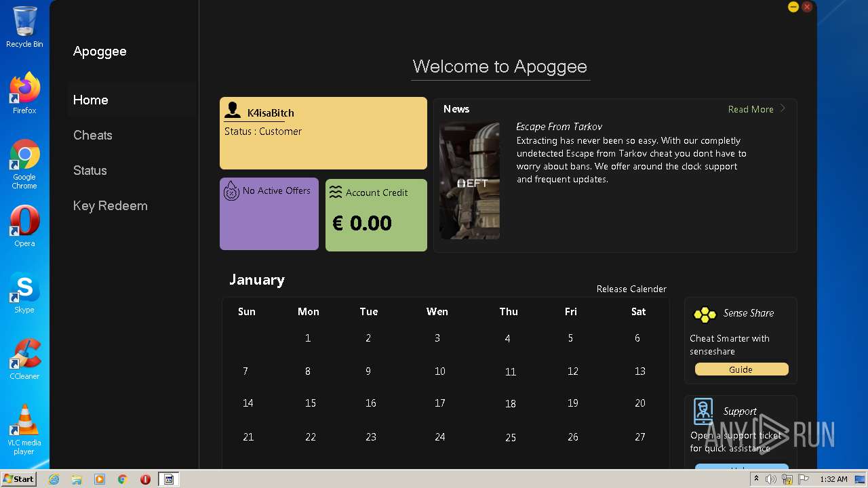The image size is (868, 488).
Task: Select day 27 in calendar
Action: point(640,437)
